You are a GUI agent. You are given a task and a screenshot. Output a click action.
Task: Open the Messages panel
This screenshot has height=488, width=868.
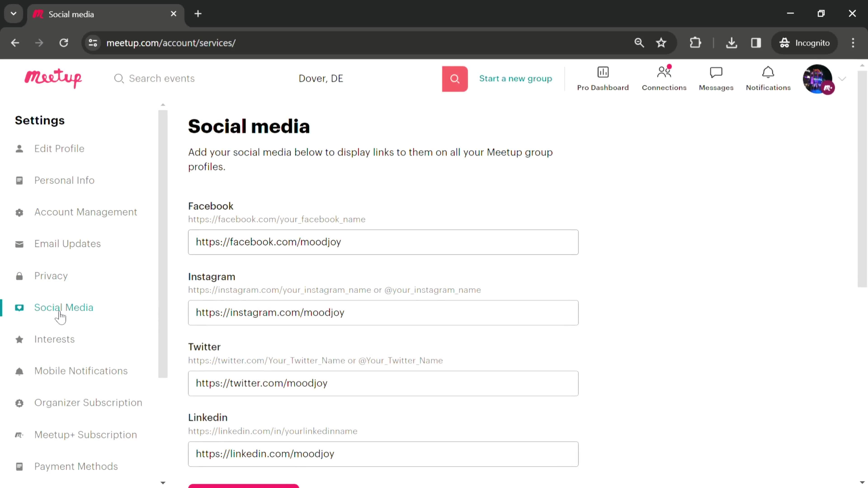coord(716,78)
